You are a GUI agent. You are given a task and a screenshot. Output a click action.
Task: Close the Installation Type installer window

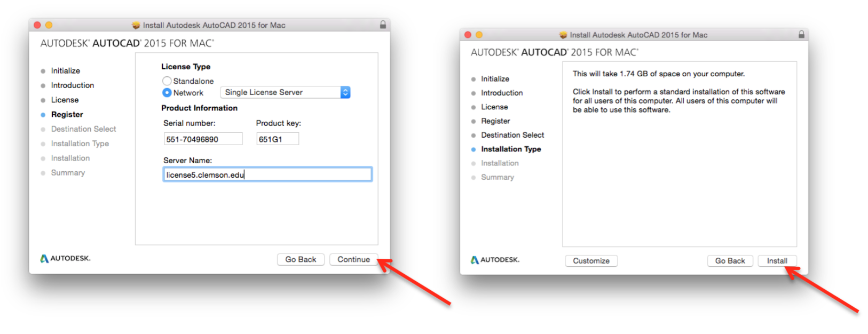click(x=468, y=35)
